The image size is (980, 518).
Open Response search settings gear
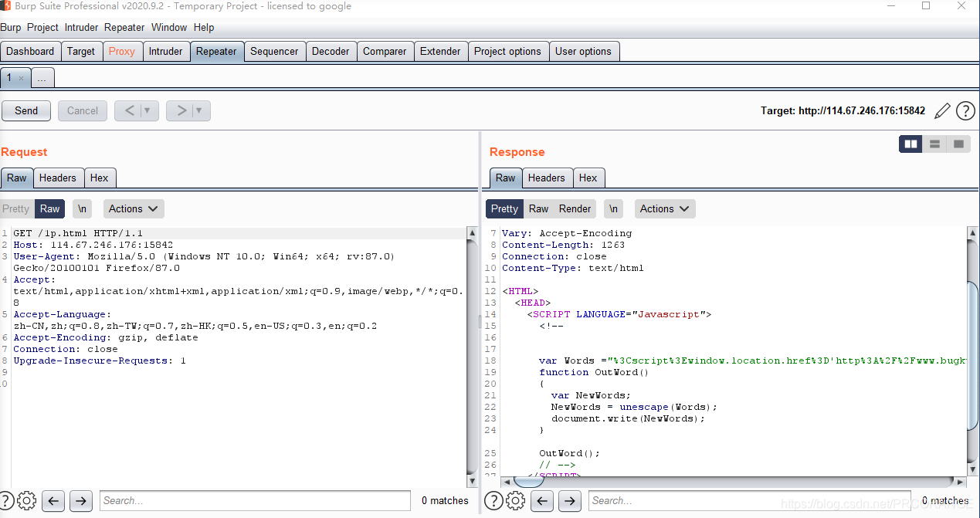click(x=515, y=500)
